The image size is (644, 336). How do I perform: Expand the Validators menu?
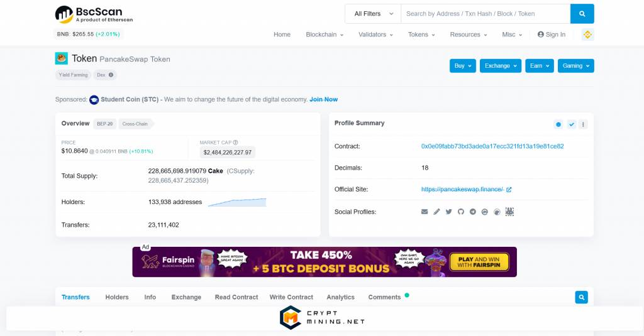tap(375, 35)
